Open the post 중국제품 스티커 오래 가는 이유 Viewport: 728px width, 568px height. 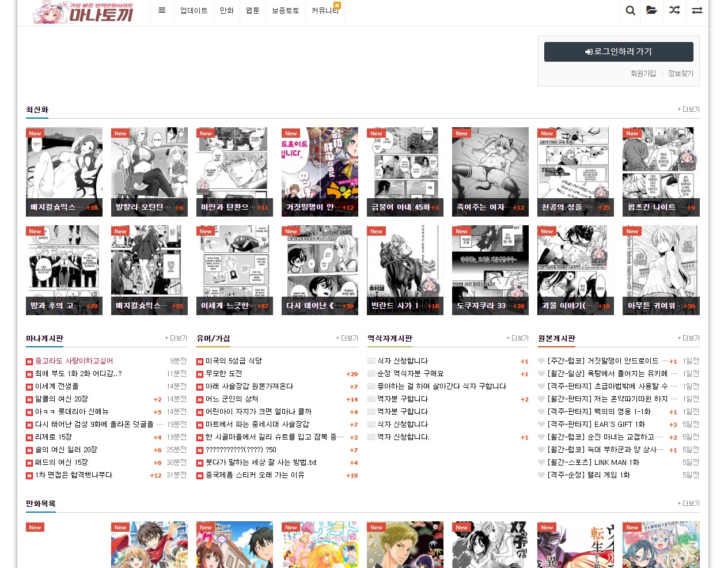pos(255,475)
